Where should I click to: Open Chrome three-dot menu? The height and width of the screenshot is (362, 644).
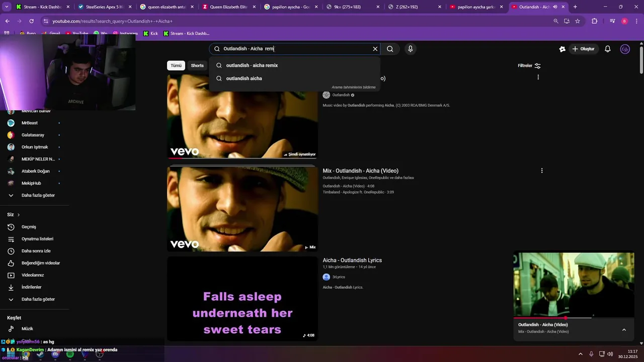click(636, 21)
